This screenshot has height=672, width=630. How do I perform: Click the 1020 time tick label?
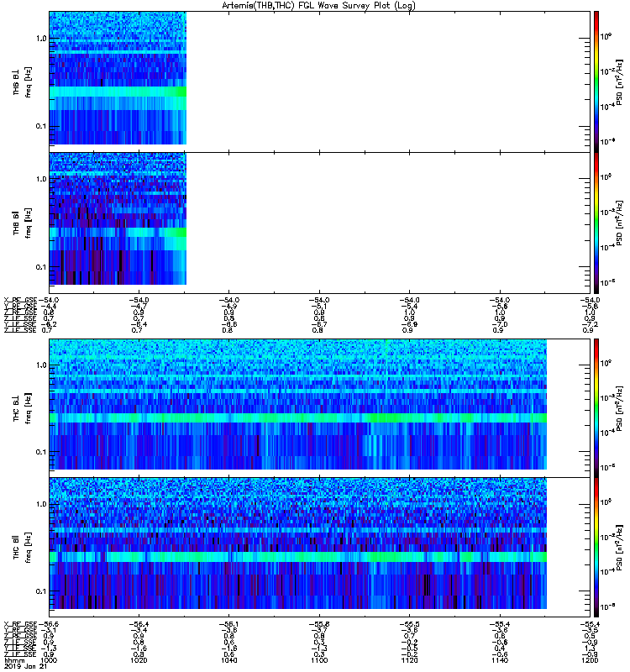click(139, 660)
